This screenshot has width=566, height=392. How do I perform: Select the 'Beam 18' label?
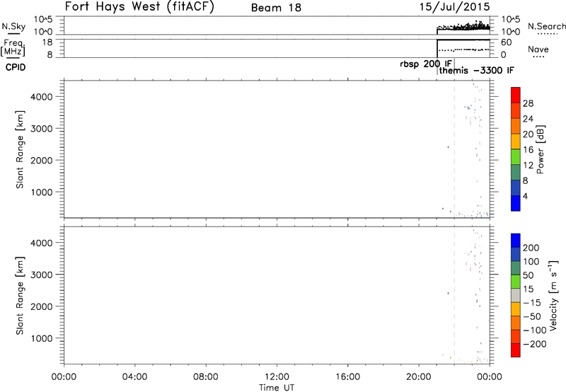pos(276,8)
